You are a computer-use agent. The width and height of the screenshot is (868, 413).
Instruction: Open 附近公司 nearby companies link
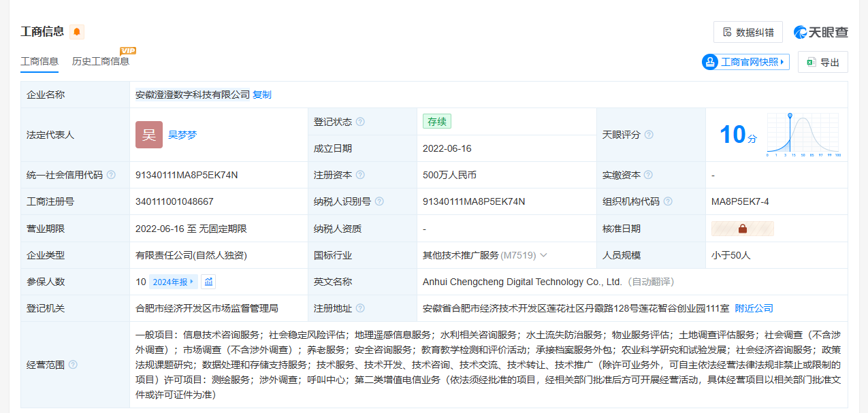[754, 308]
